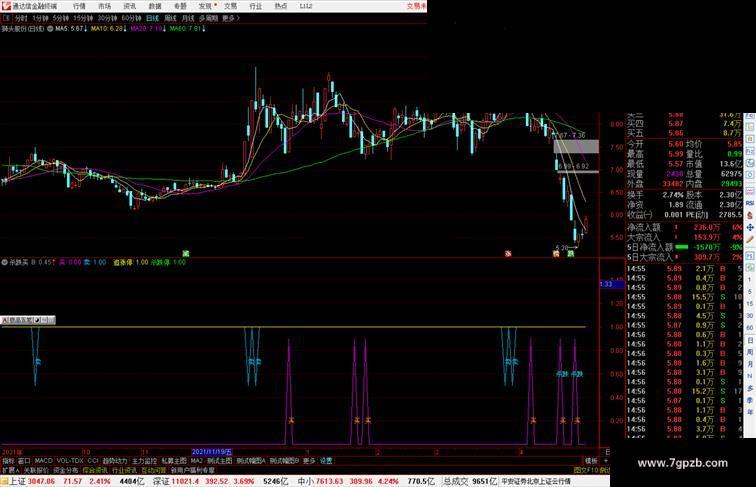
Task: Select 30-minute period in right sidebar
Action: (x=750, y=316)
